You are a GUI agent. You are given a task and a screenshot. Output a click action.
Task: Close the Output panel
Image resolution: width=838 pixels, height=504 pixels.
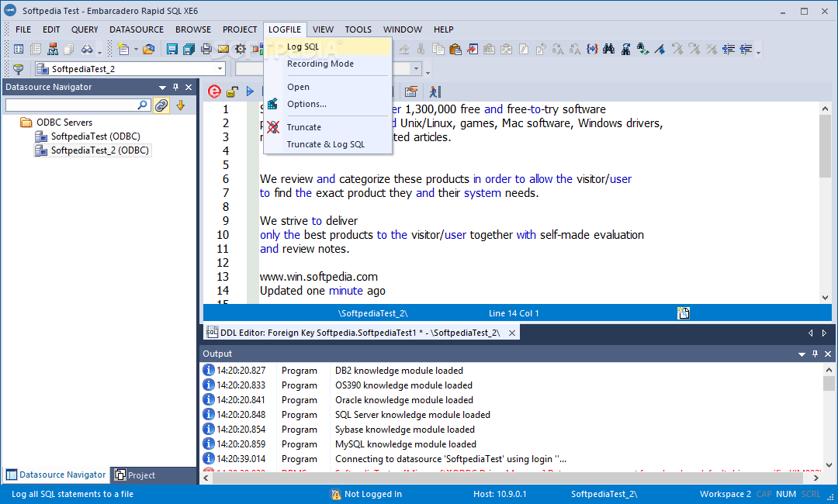[x=828, y=354]
